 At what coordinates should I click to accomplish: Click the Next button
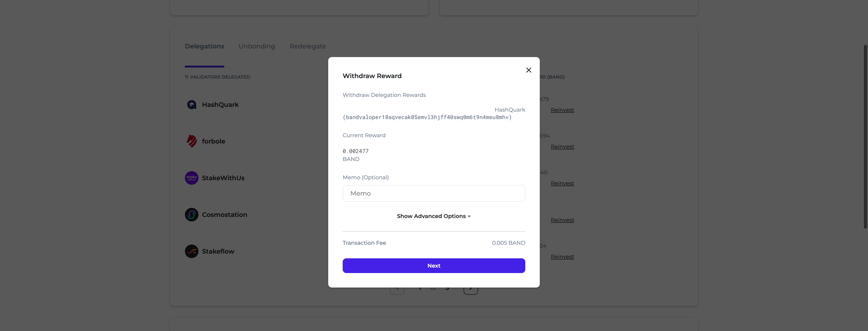(x=434, y=266)
